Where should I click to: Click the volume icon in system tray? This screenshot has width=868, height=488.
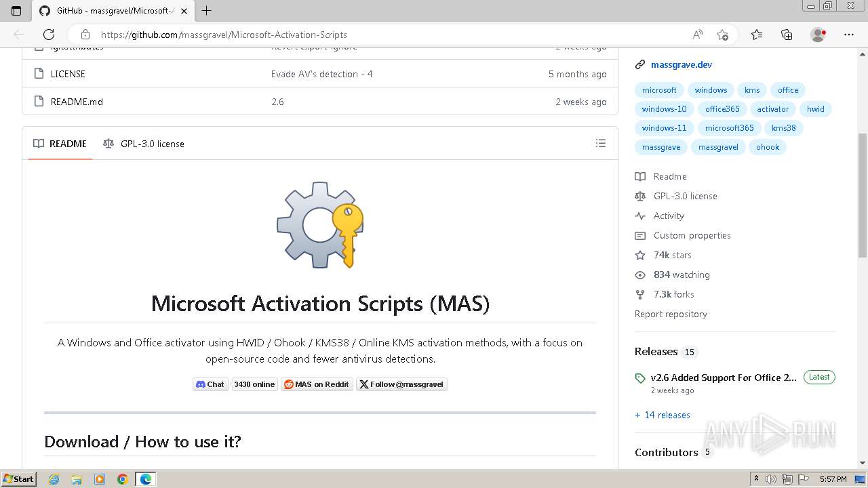tap(771, 479)
